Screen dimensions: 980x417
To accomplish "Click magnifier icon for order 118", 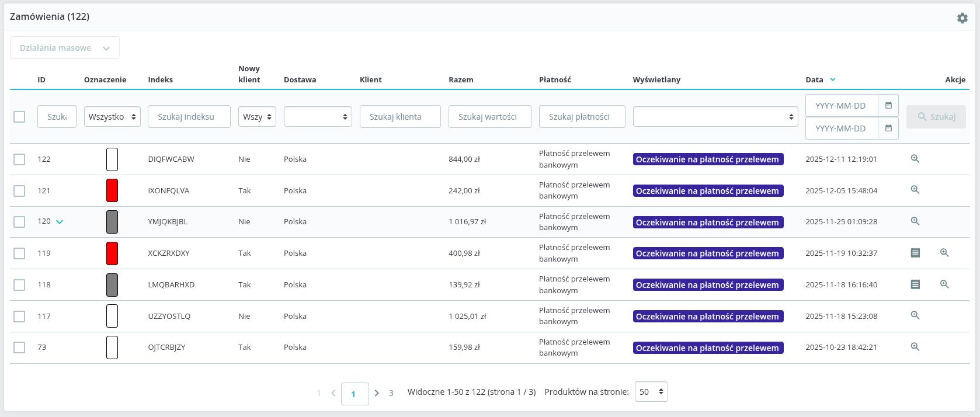I will [944, 284].
